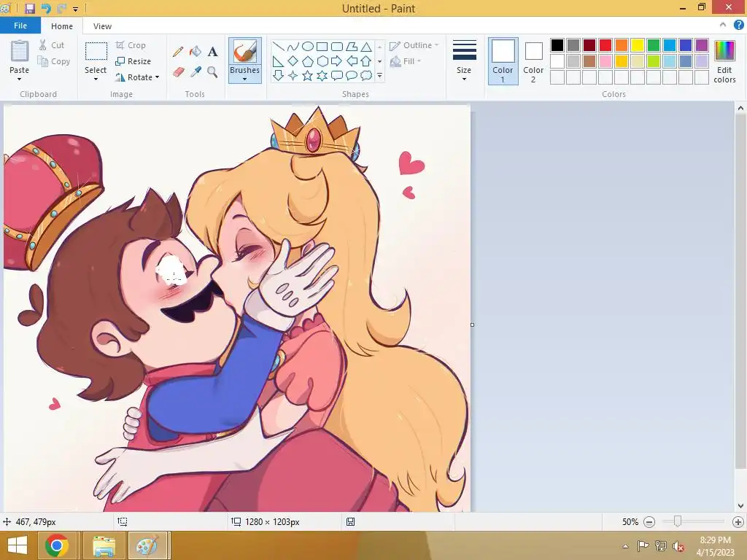Open the Size dropdown
This screenshot has height=560, width=747.
point(464,61)
